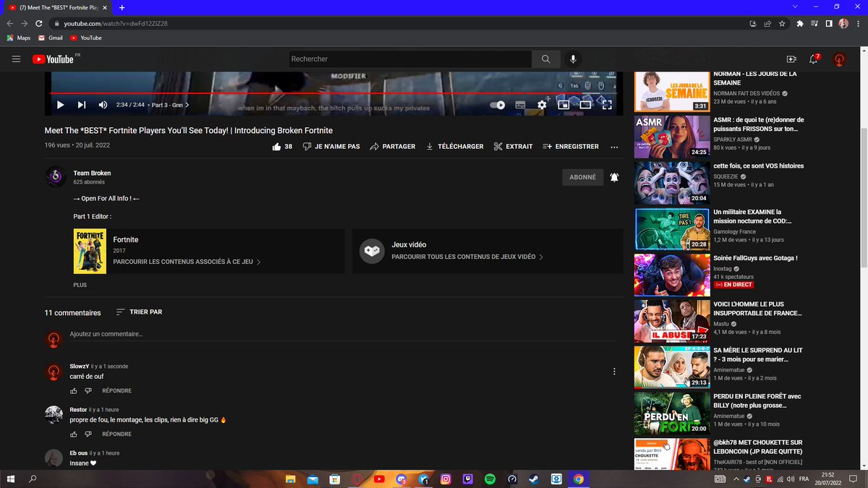Open a new browser tab
This screenshot has width=868, height=488.
[x=122, y=7]
